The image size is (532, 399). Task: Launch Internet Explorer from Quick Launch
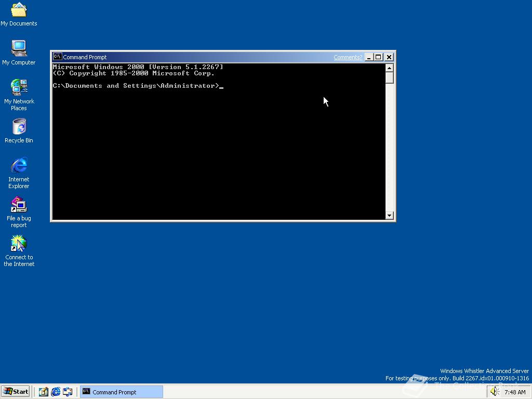click(56, 392)
